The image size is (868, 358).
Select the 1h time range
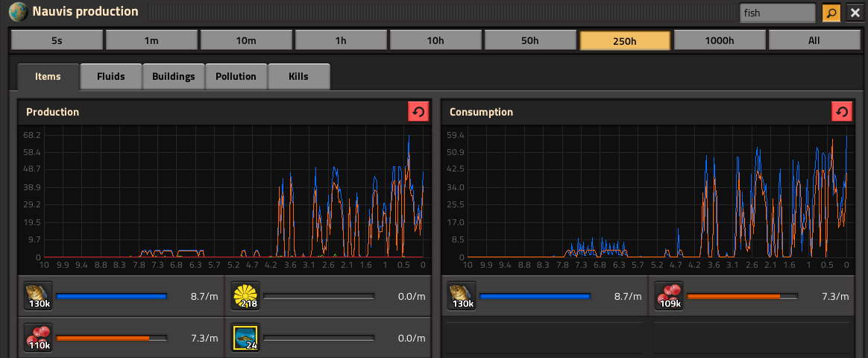(x=341, y=40)
